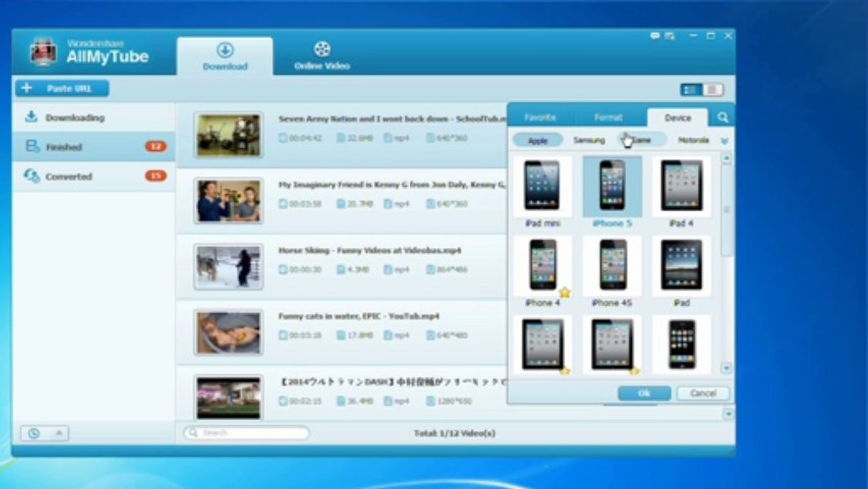This screenshot has width=868, height=489.
Task: Click the file size icon on My Imaginary Friend row
Action: [x=341, y=204]
